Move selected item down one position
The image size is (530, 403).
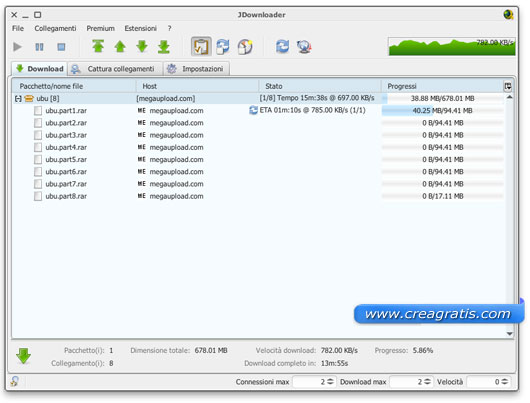pyautogui.click(x=142, y=46)
